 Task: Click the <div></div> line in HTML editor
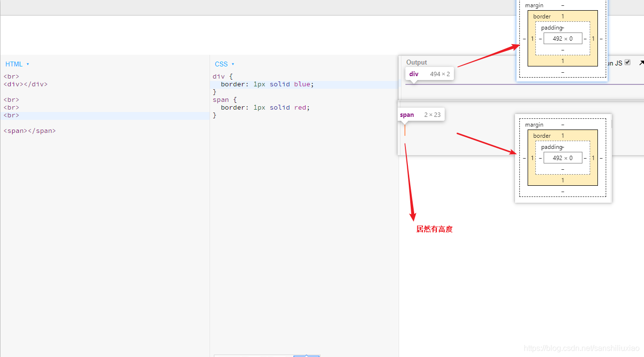pos(26,84)
